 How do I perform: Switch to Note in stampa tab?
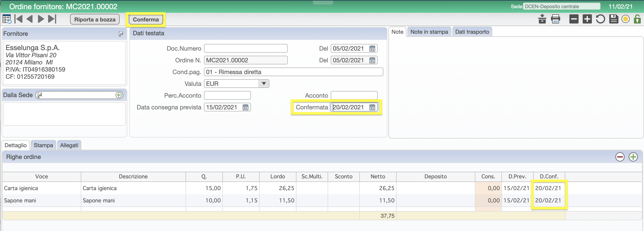[x=429, y=32]
